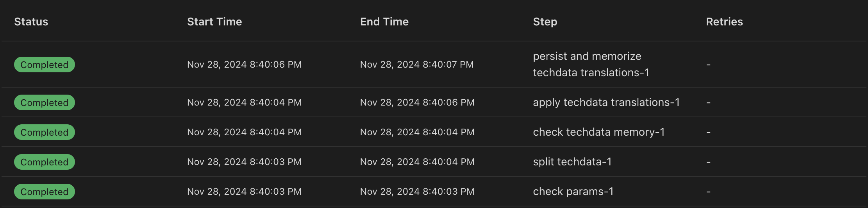Click the End Time column header

[x=384, y=22]
